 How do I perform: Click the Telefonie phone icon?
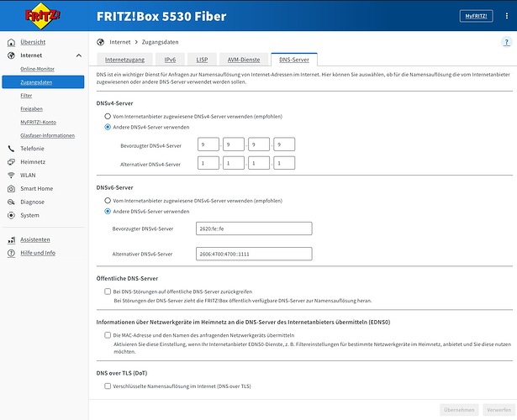[10, 148]
